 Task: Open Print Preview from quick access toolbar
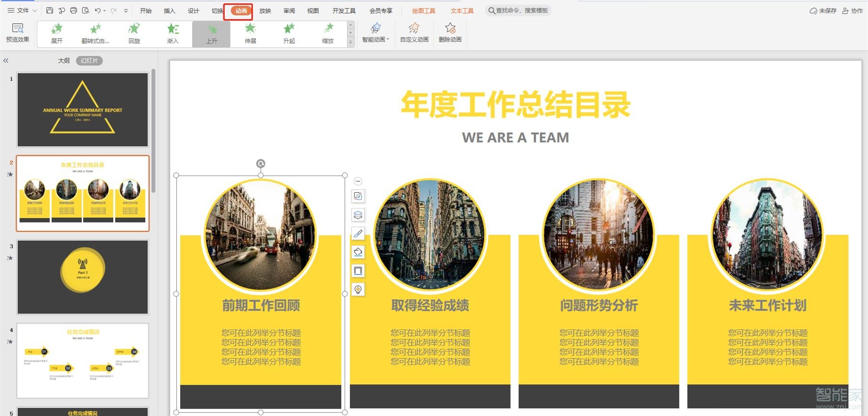(x=86, y=11)
